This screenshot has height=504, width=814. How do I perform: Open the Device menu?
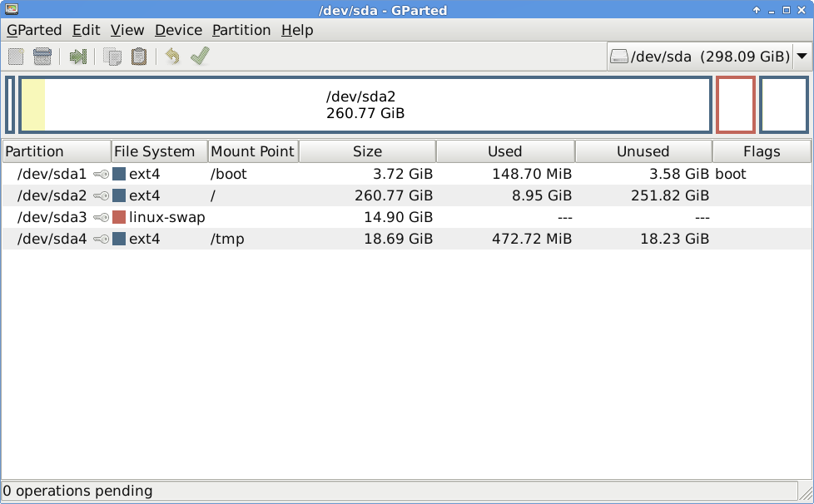tap(179, 30)
